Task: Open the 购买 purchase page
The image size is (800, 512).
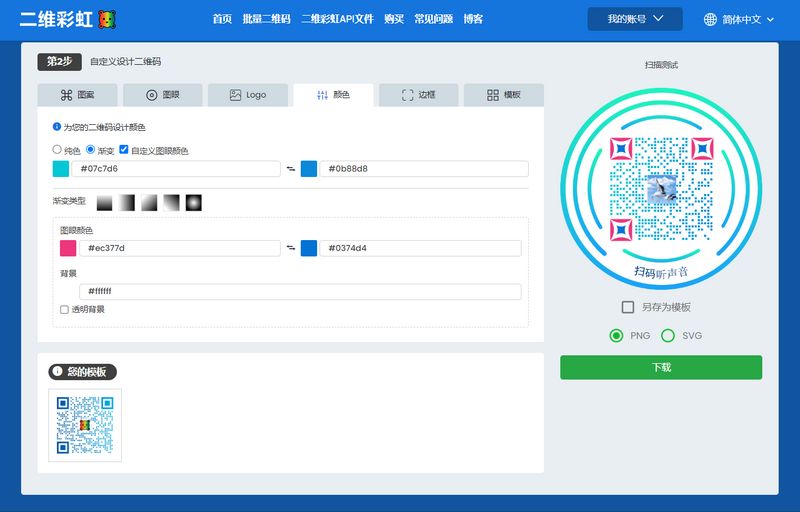Action: 394,19
